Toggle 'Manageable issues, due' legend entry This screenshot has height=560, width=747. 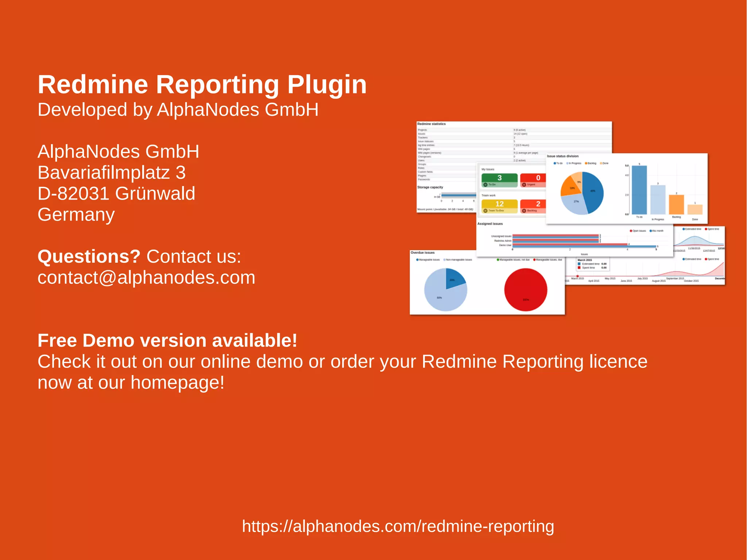point(547,260)
